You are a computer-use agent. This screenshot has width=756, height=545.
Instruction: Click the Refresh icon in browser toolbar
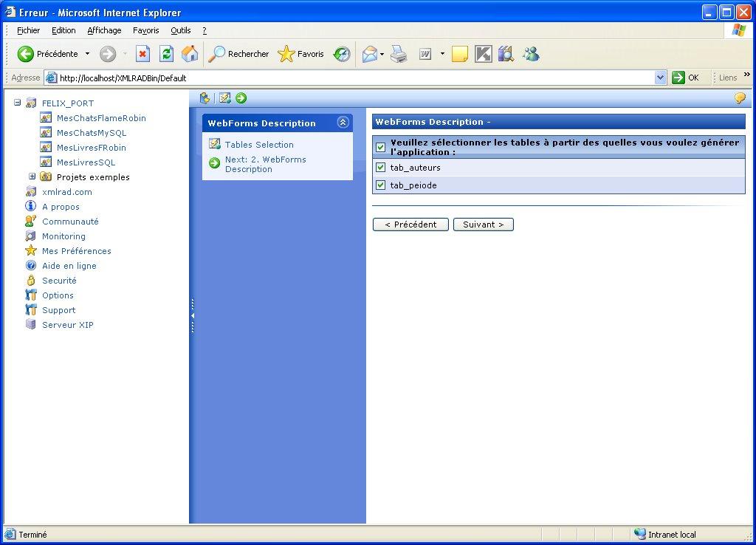167,54
